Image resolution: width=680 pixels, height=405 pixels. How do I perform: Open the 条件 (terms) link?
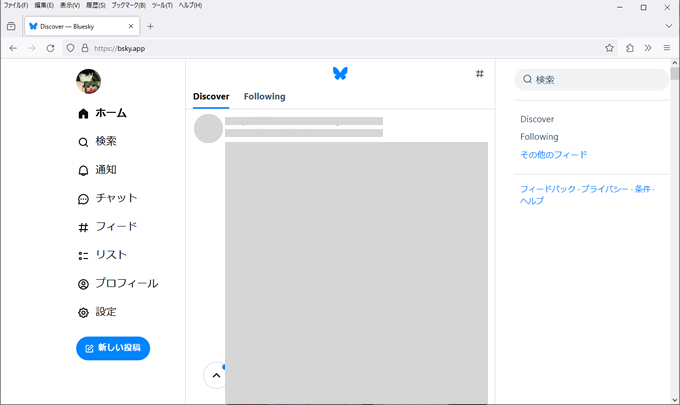[x=642, y=189]
